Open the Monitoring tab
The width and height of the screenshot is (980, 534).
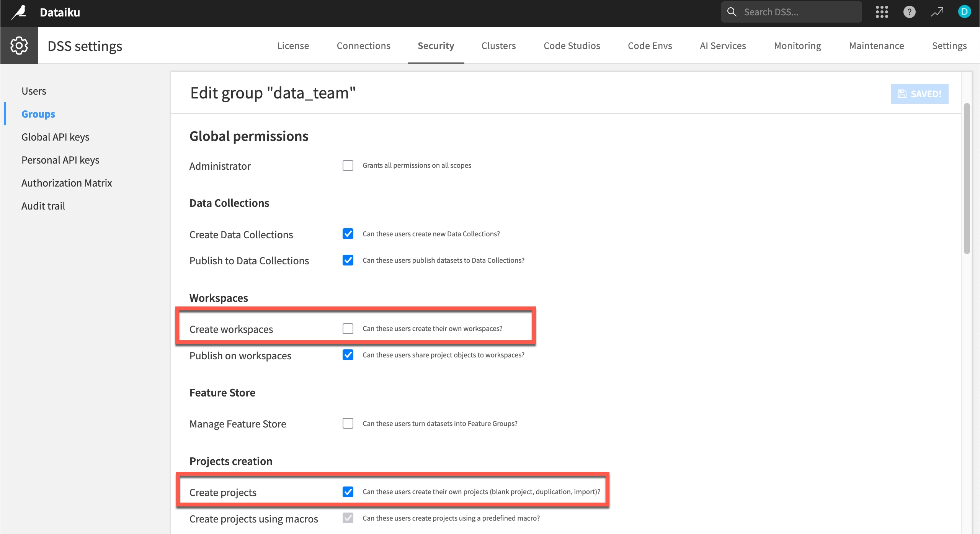797,46
